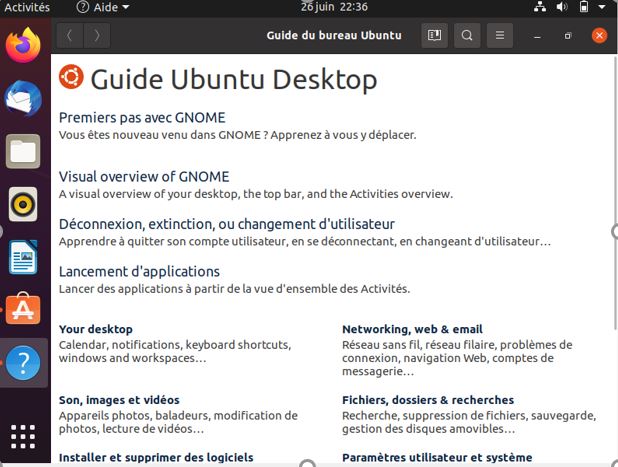Open LibreOffice Writer from the dock
Screen dimensions: 618x467
(x=23, y=257)
